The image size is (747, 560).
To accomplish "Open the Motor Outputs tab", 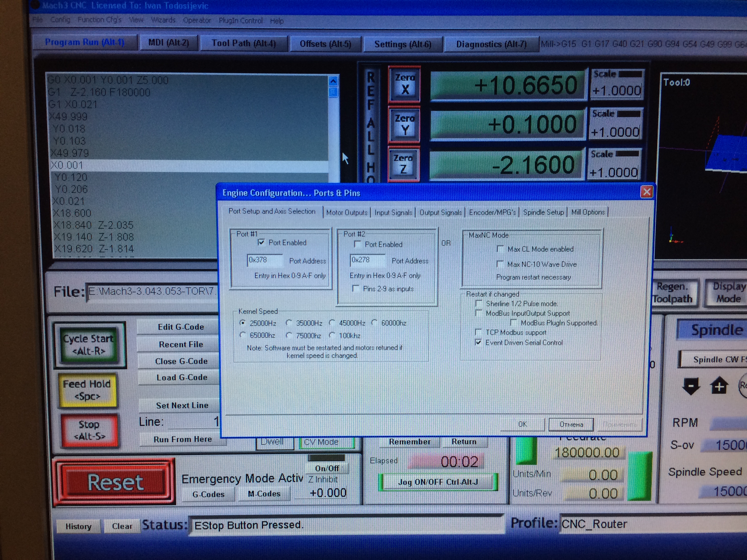I will coord(346,213).
